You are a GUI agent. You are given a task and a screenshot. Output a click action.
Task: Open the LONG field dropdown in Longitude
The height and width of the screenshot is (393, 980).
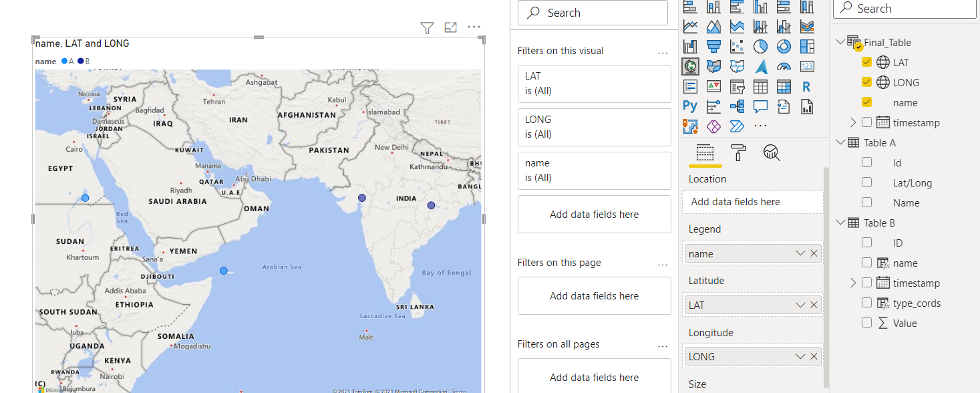pyautogui.click(x=800, y=356)
